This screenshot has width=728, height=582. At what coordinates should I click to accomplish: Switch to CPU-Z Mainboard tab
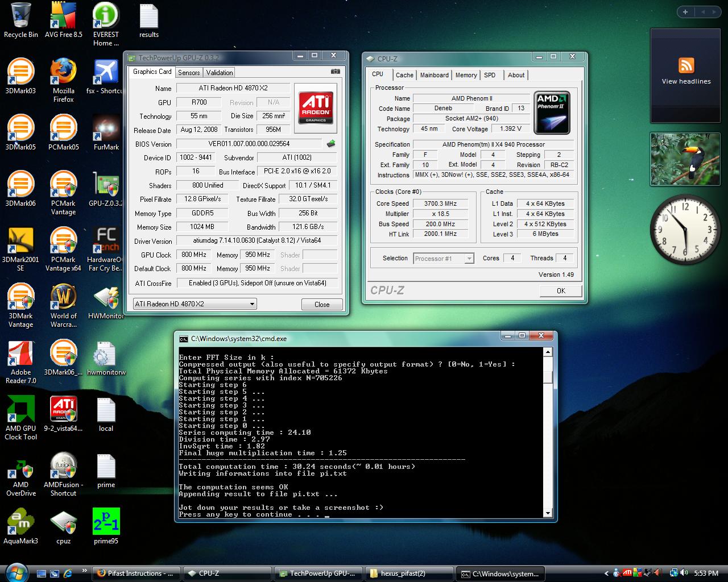pyautogui.click(x=435, y=75)
